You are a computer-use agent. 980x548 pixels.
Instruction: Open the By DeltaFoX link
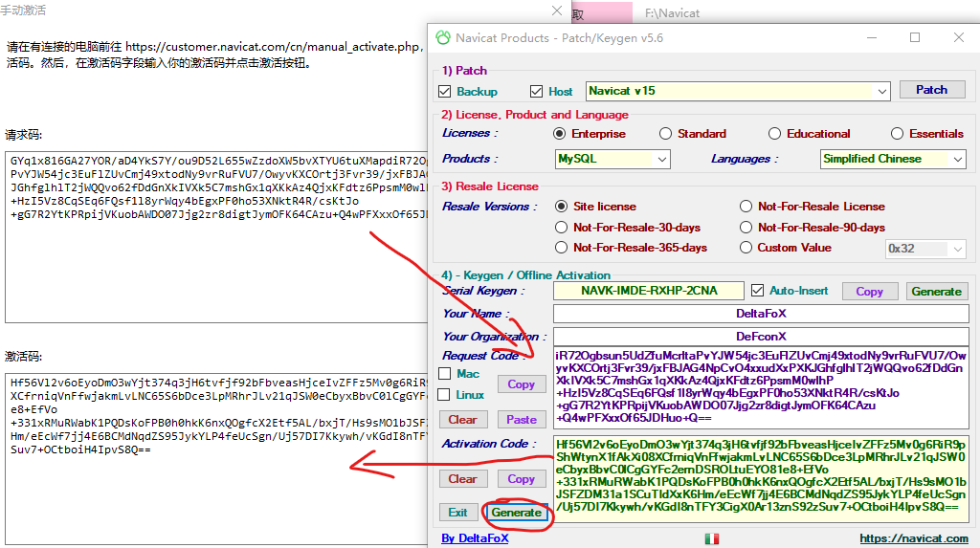click(475, 538)
